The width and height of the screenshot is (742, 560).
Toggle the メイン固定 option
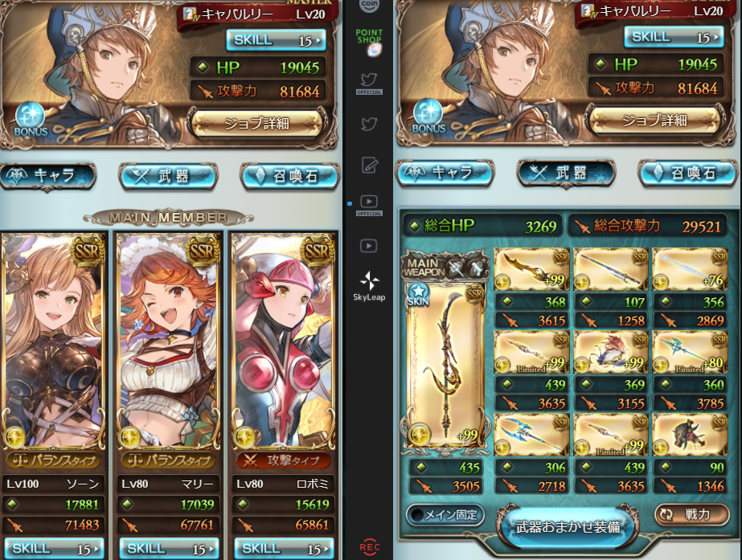445,514
